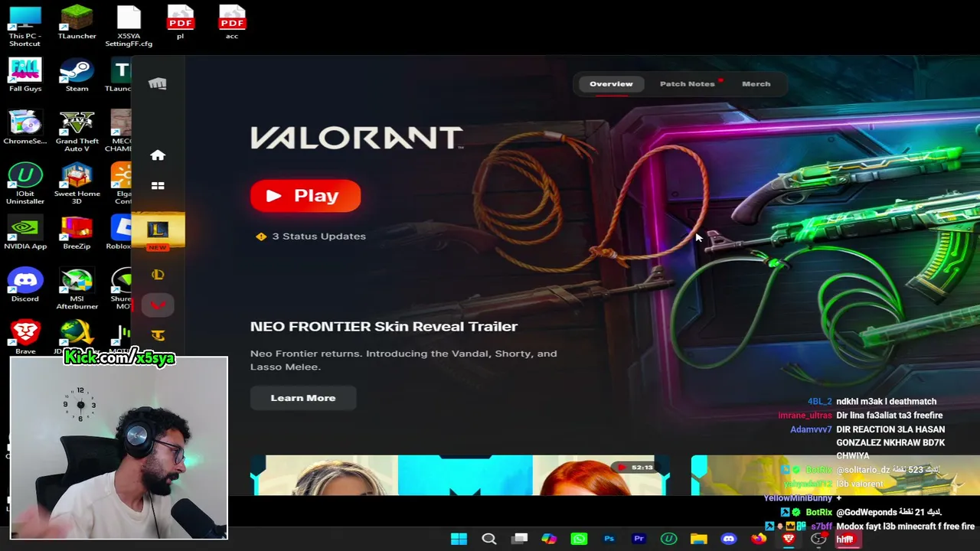This screenshot has width=980, height=551.
Task: Open the games library grid icon
Action: [158, 186]
